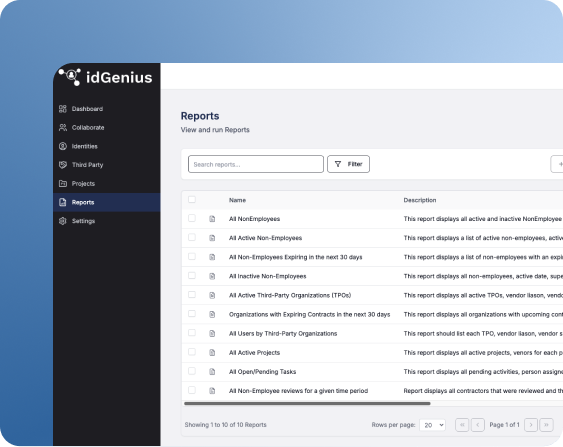Click the file icon beside All Active Non-Employees
This screenshot has height=447, width=563.
212,238
